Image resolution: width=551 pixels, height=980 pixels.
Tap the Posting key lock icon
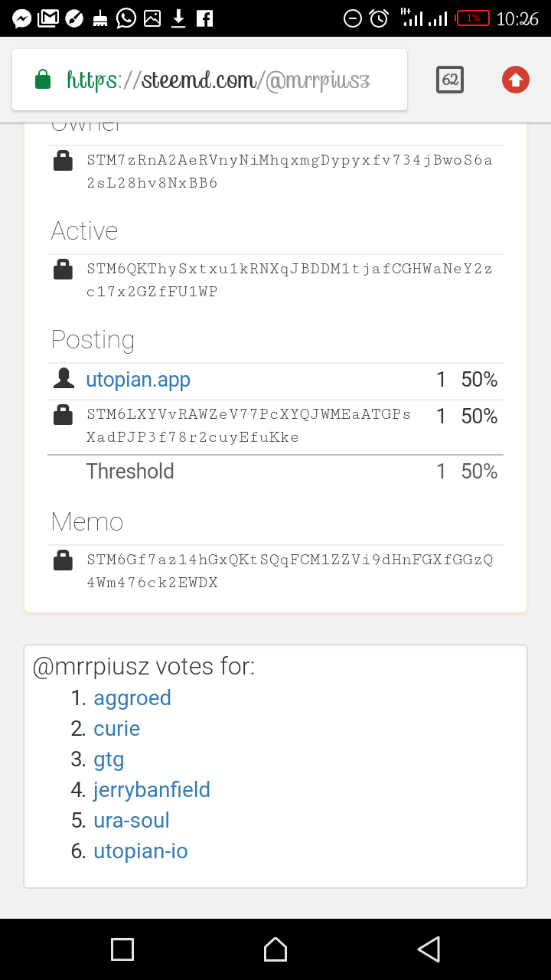63,416
